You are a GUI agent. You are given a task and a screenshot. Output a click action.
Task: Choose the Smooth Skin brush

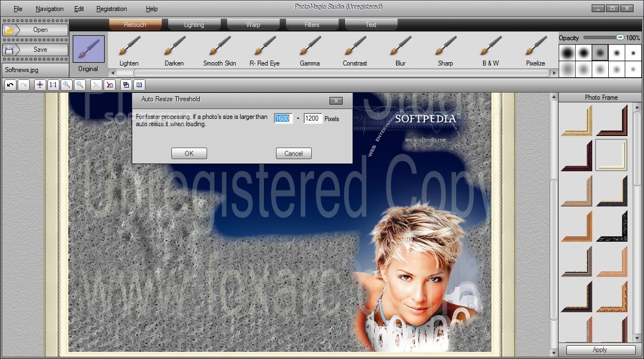pos(219,51)
